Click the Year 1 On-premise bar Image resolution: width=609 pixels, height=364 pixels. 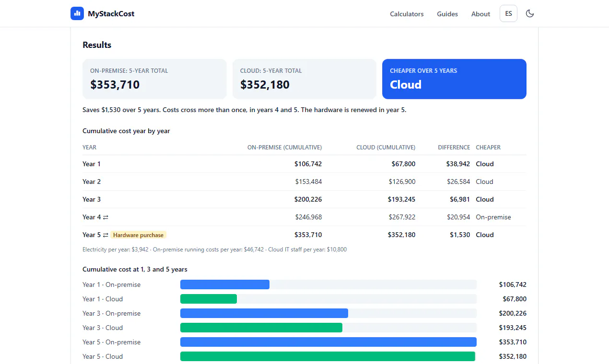click(225, 284)
